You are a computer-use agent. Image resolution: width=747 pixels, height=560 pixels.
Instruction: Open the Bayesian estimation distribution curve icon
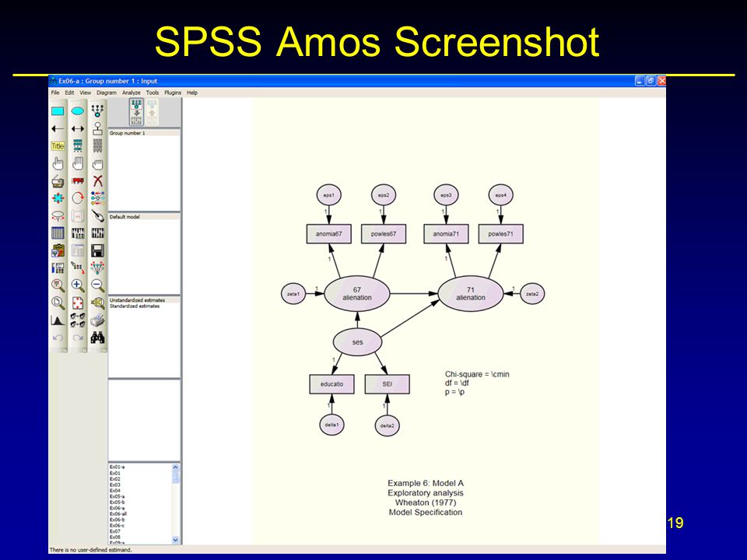pos(58,320)
